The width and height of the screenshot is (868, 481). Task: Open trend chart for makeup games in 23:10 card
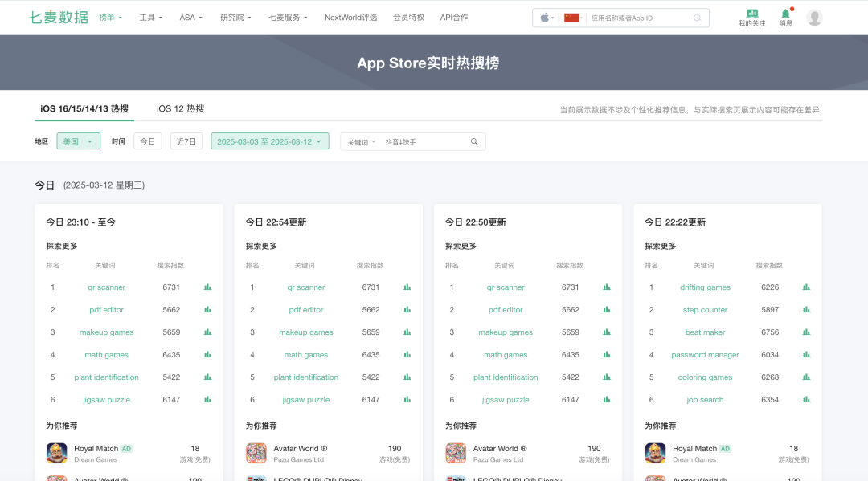coord(207,332)
